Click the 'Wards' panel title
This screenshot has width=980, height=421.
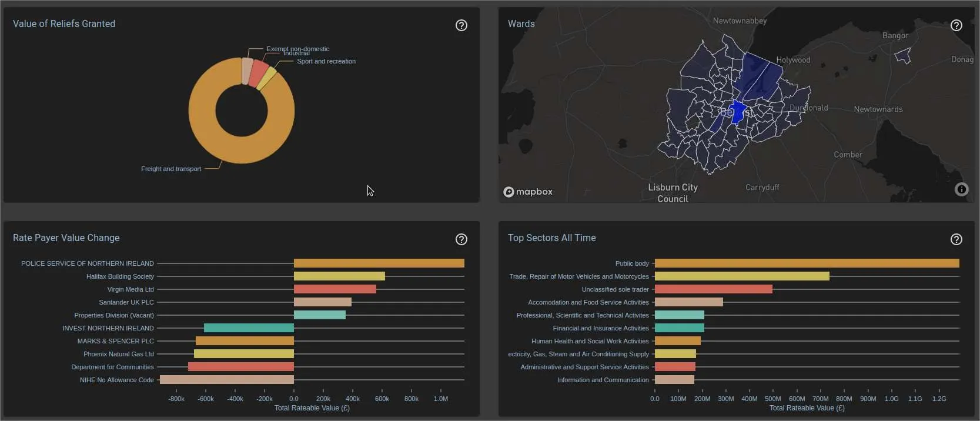coord(521,24)
